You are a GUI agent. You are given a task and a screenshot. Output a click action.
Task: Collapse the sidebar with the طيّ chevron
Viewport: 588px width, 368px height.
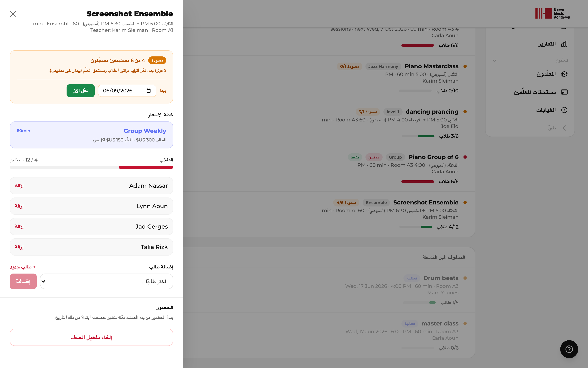pos(564,128)
